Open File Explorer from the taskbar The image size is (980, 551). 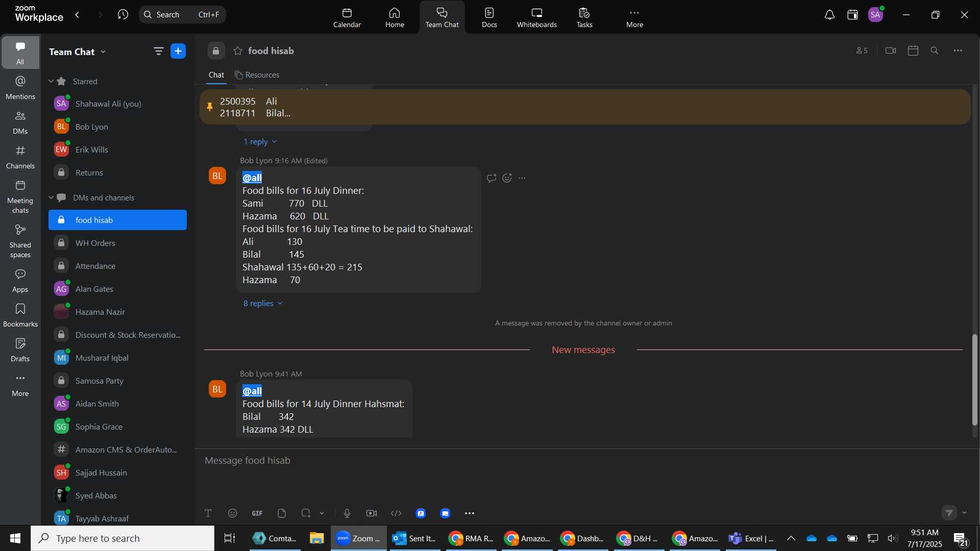pyautogui.click(x=316, y=538)
